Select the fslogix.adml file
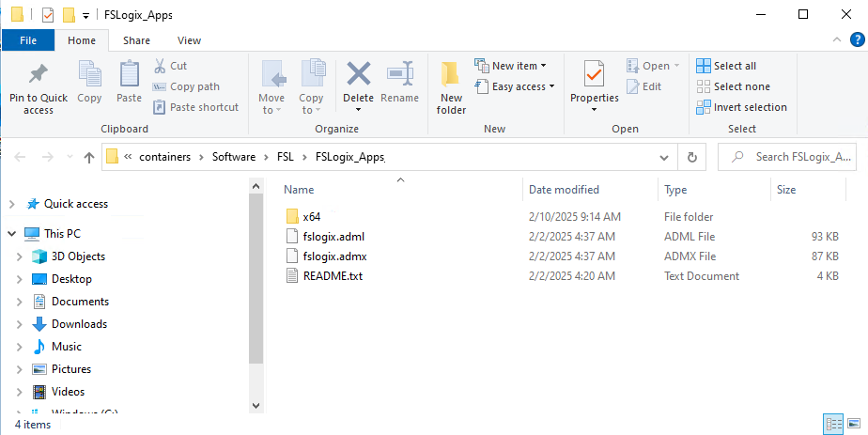Screen dimensions: 868x435 333,237
